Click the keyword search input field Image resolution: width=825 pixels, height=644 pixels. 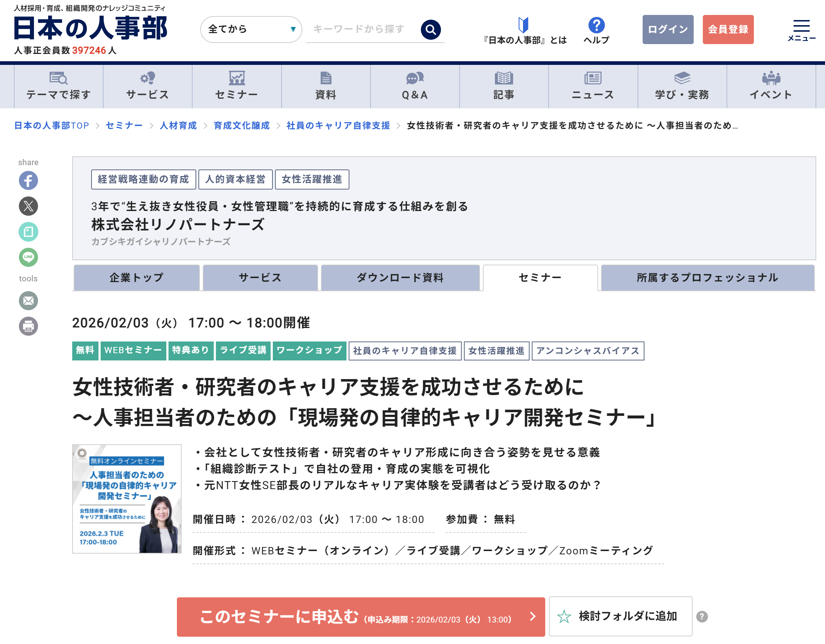[x=363, y=30]
